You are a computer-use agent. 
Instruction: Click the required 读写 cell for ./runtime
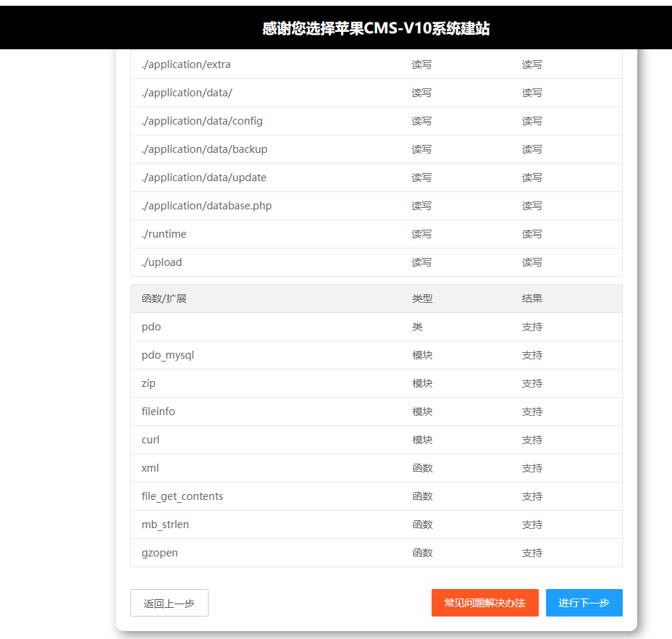coord(421,234)
